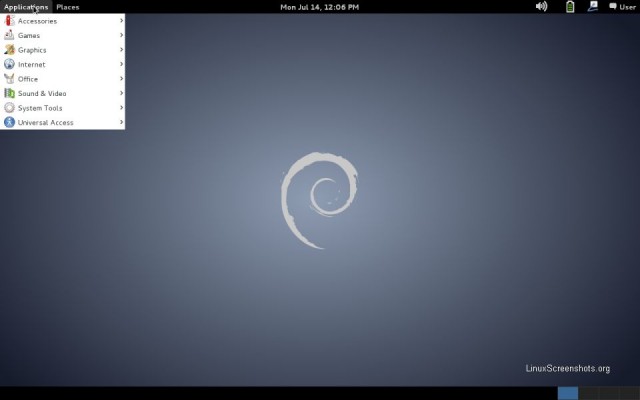Choose the Universal Access label
Viewport: 640px width, 400px height.
(x=46, y=122)
